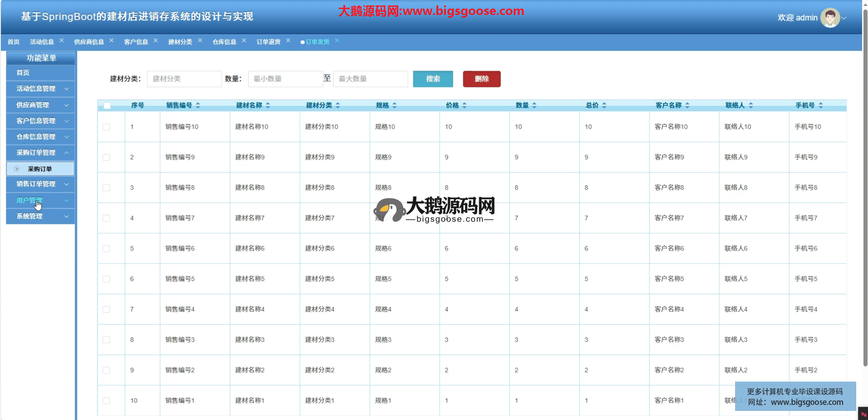
Task: Sort the 数量 column
Action: click(x=534, y=105)
